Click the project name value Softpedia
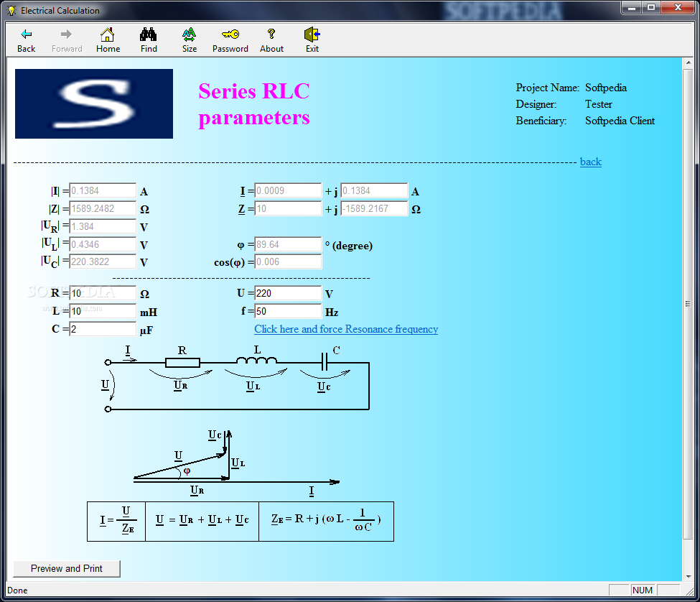This screenshot has height=602, width=700. [606, 88]
